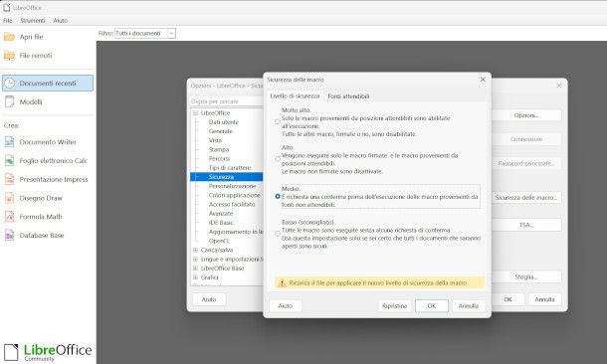The height and width of the screenshot is (364, 607).
Task: Select Avanzate in options tree
Action: (x=221, y=214)
